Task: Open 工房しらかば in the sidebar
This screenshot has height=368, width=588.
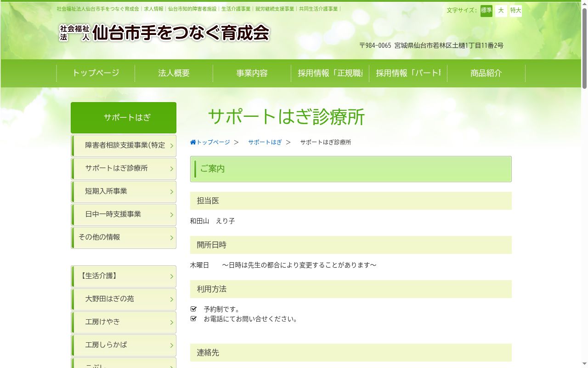Action: coord(124,345)
